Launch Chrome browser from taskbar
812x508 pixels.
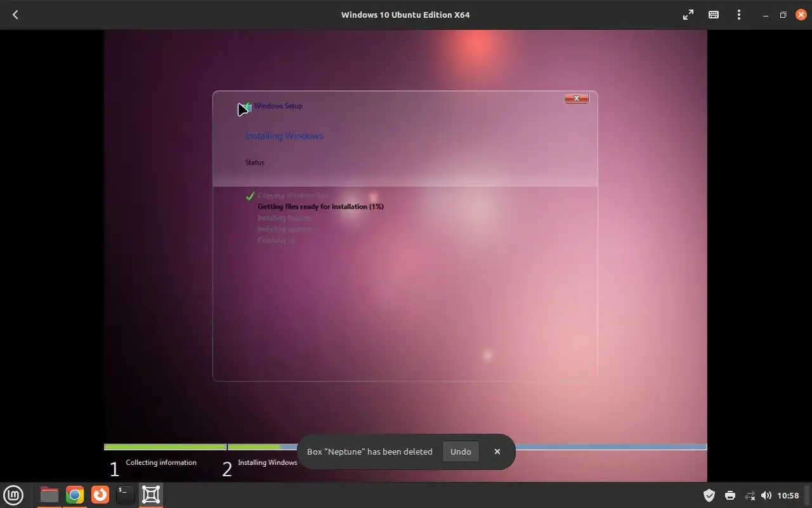coord(75,495)
